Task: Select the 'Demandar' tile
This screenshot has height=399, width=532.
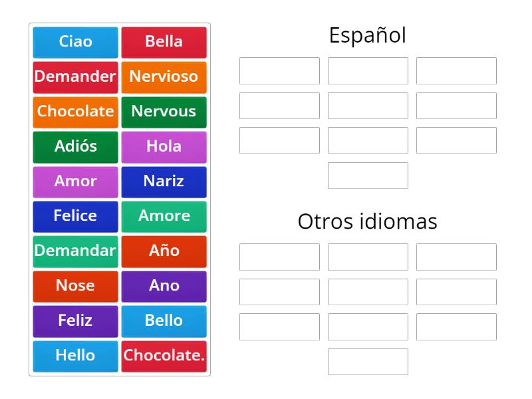Action: click(x=75, y=251)
